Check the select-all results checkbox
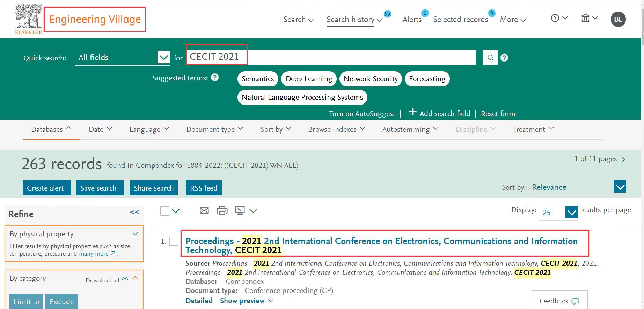644x309 pixels. [165, 211]
